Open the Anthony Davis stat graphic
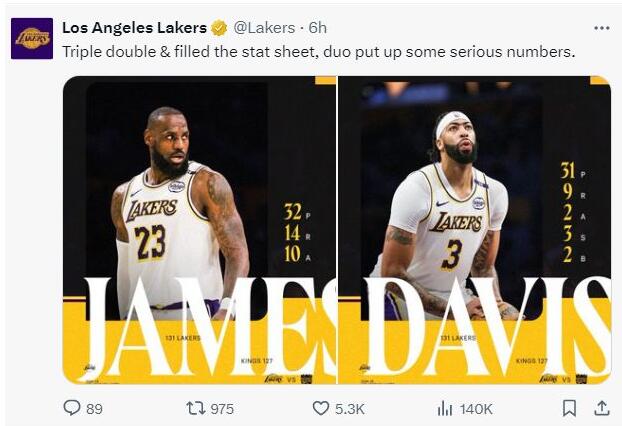 (474, 230)
